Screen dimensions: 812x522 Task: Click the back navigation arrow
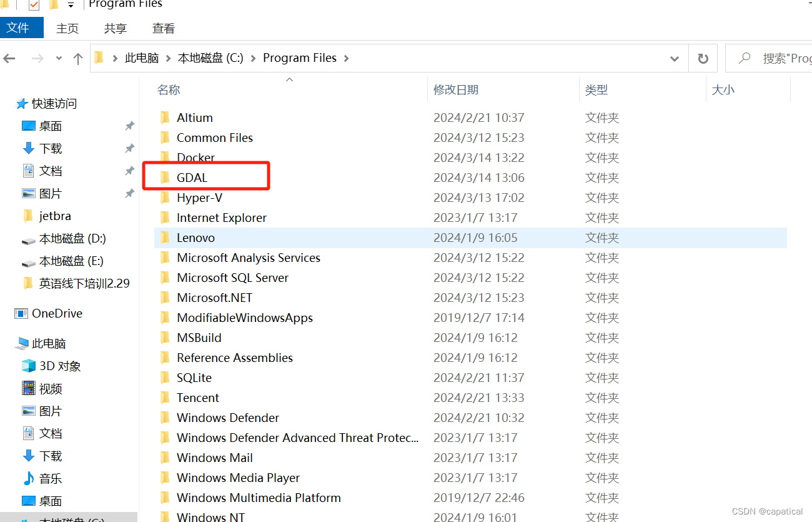(x=9, y=58)
